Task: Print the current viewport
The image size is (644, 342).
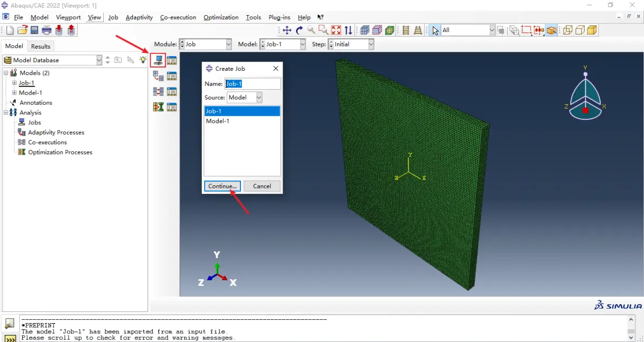Action: click(46, 30)
